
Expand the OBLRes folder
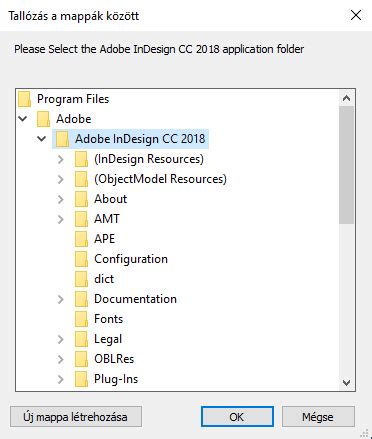coord(61,359)
